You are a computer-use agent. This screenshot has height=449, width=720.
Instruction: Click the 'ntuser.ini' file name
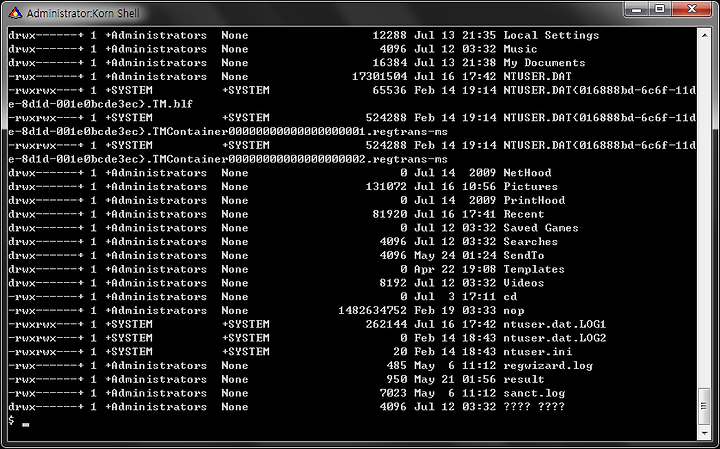(x=537, y=352)
